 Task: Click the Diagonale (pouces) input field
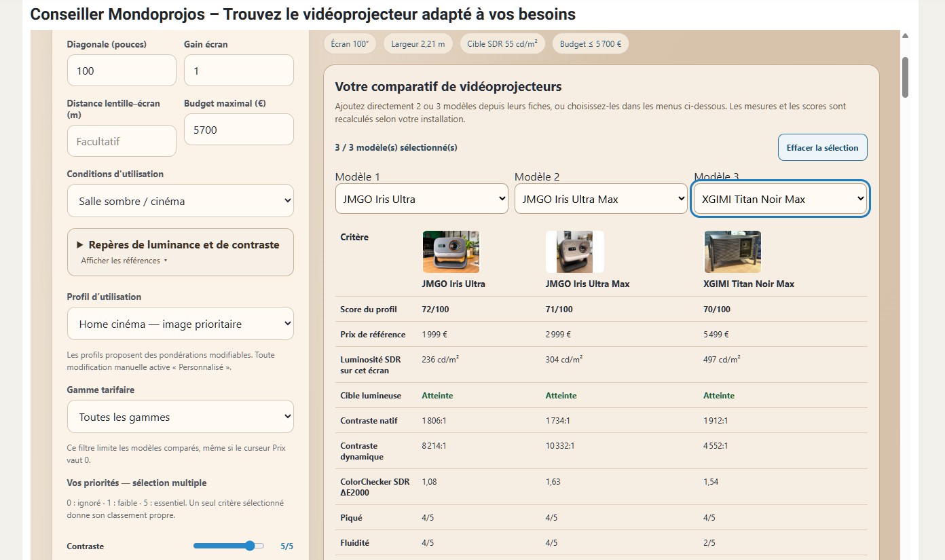click(x=122, y=71)
